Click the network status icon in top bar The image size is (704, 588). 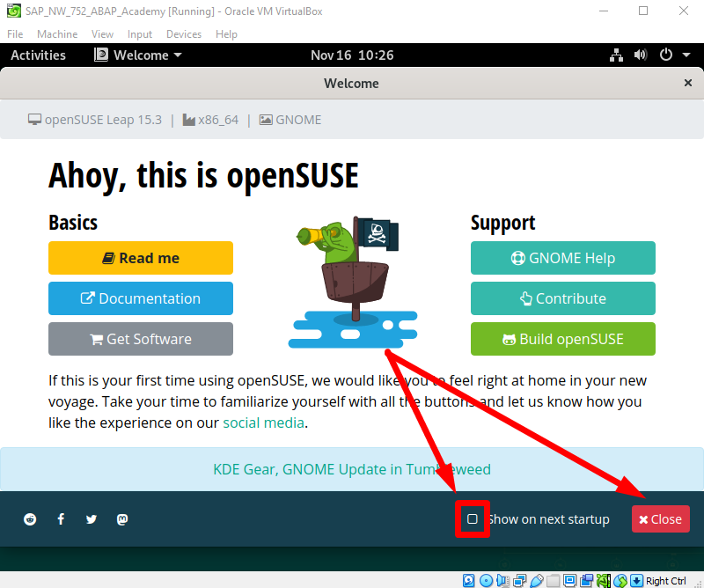616,55
